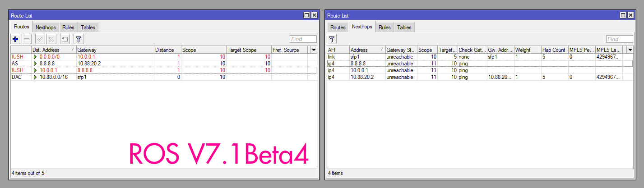Switch to Routes tab in right window
Screen dimensions: 644x188
click(338, 28)
